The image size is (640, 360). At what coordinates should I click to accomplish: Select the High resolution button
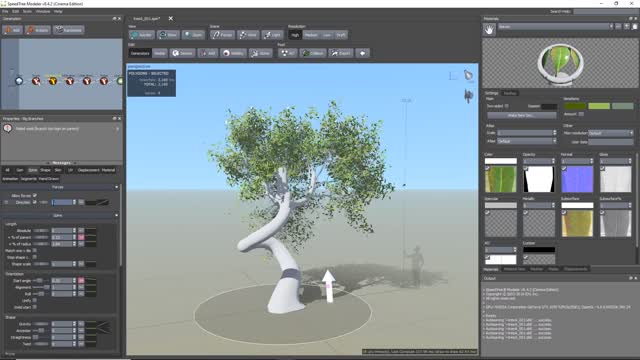point(295,35)
